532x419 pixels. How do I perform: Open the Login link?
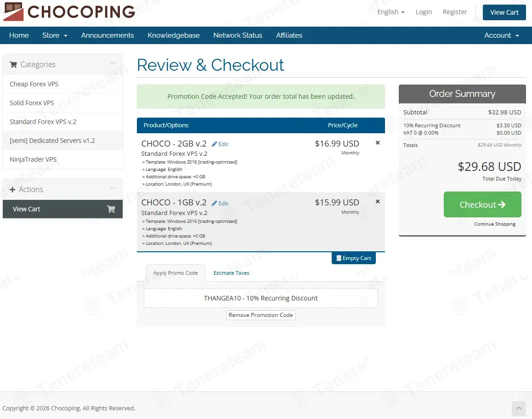[x=424, y=12]
